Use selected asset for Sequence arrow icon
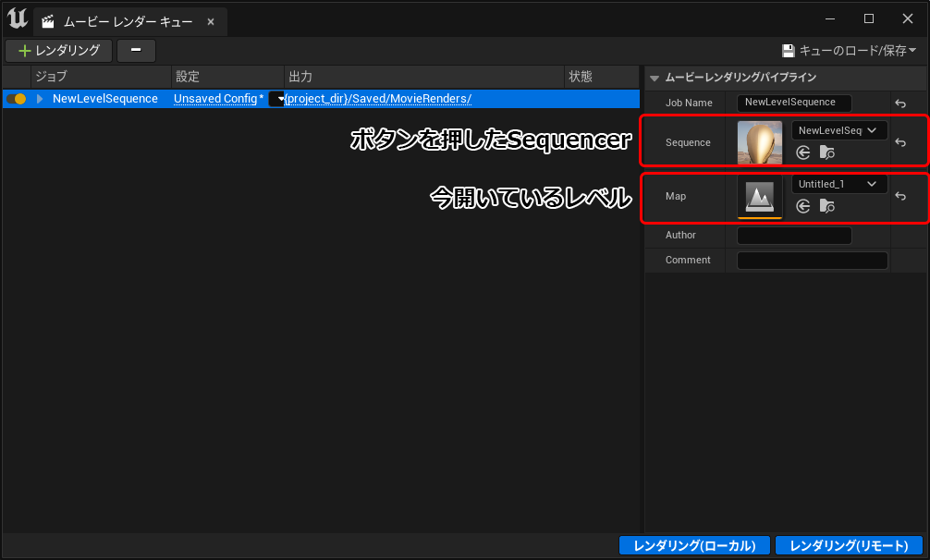This screenshot has height=560, width=930. [x=802, y=153]
